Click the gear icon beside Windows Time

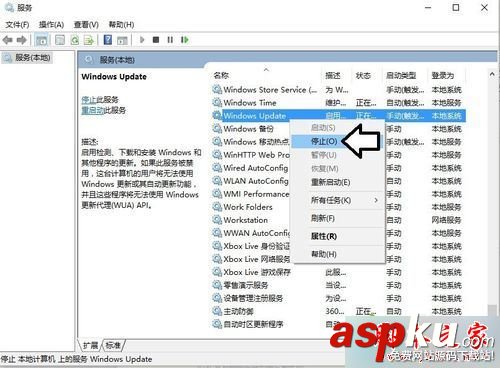[217, 102]
